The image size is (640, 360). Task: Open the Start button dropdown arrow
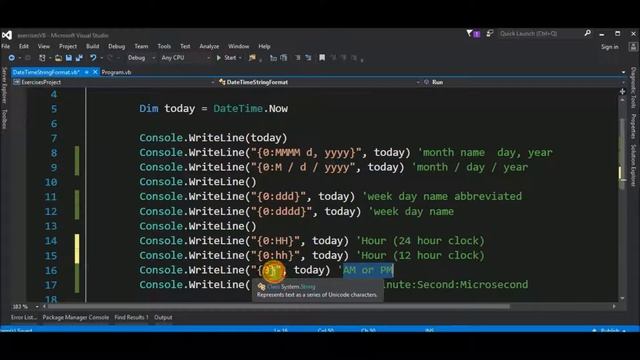240,58
